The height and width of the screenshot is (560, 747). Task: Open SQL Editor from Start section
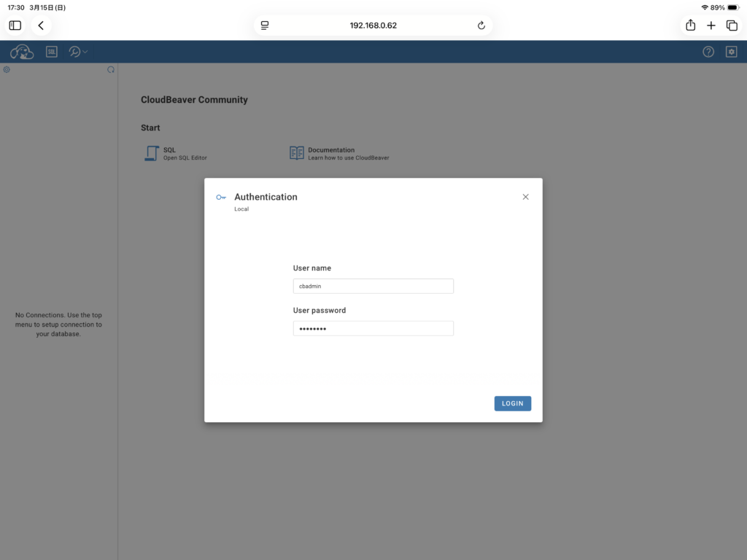177,153
